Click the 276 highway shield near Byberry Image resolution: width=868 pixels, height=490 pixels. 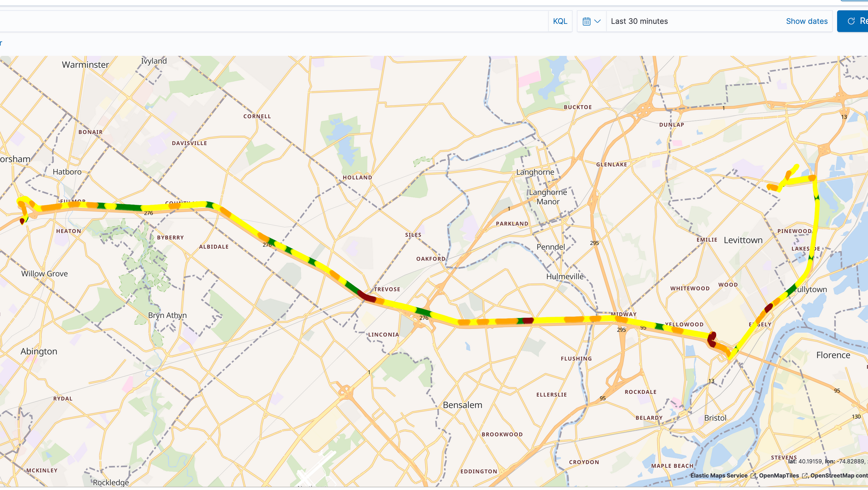click(148, 213)
